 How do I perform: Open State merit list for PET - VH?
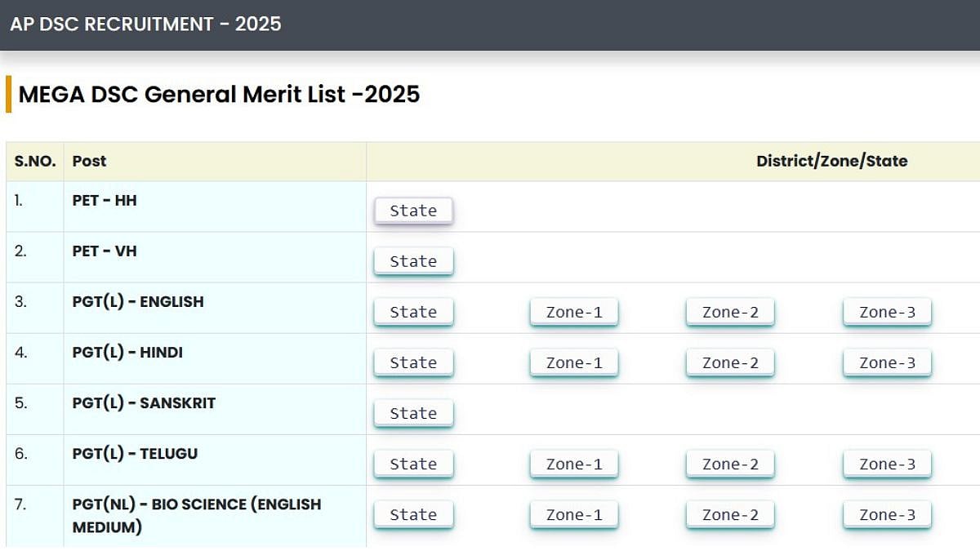pos(413,261)
